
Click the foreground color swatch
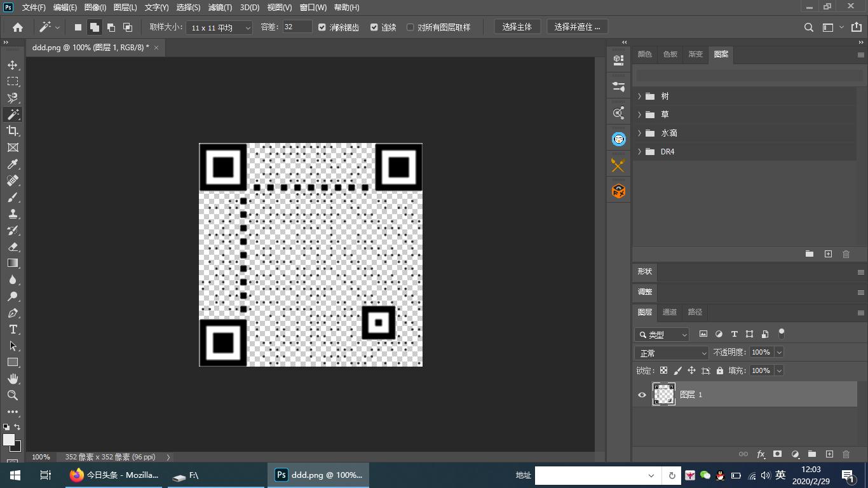(x=9, y=440)
